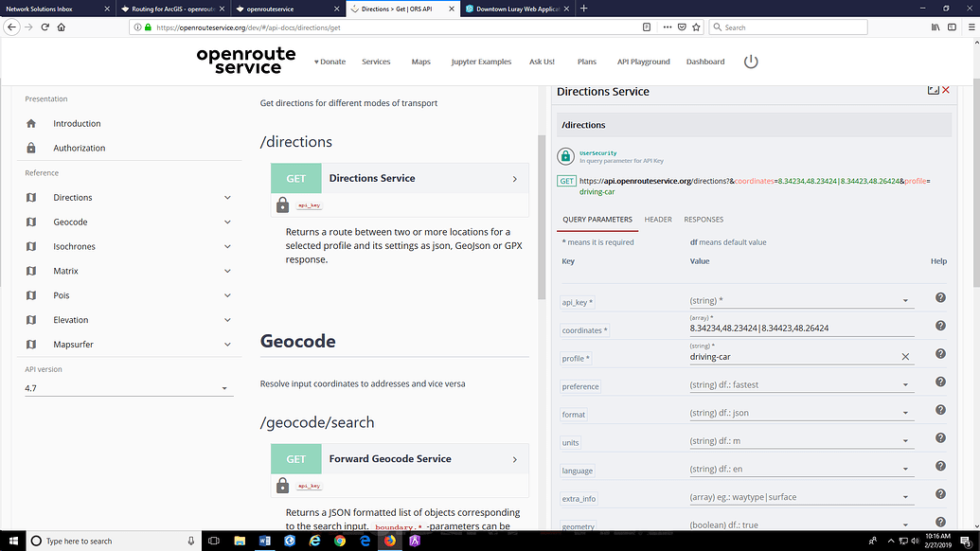Open help for the format parameter
This screenshot has height=551, width=980.
point(940,411)
